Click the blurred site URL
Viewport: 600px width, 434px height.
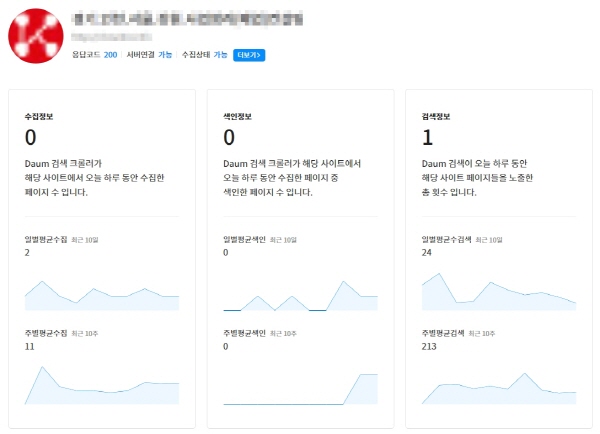point(111,37)
